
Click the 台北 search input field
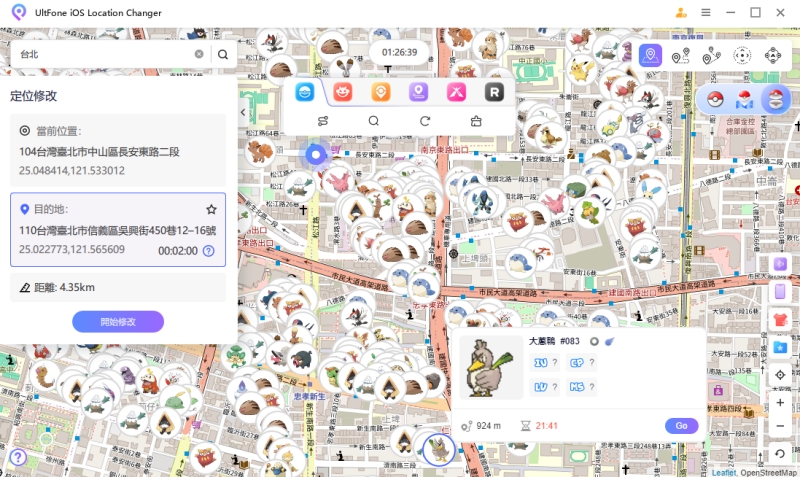[100, 55]
